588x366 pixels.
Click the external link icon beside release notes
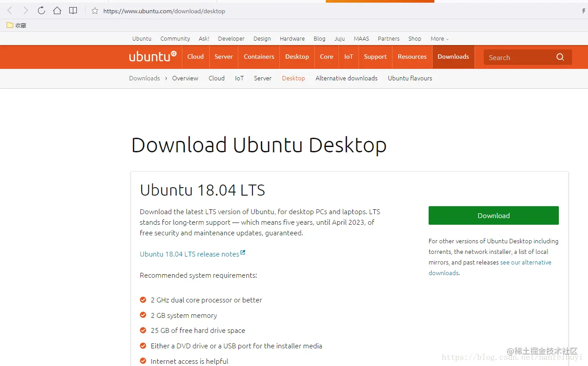point(243,253)
